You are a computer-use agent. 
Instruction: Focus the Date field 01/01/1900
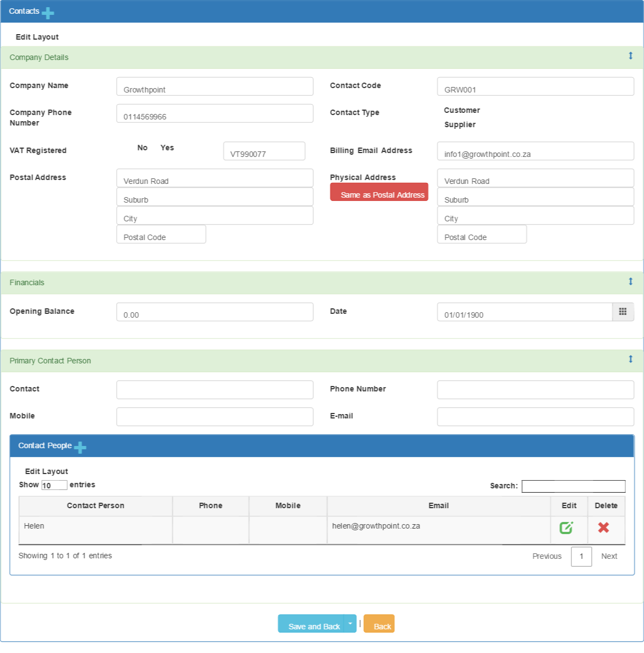coord(525,312)
